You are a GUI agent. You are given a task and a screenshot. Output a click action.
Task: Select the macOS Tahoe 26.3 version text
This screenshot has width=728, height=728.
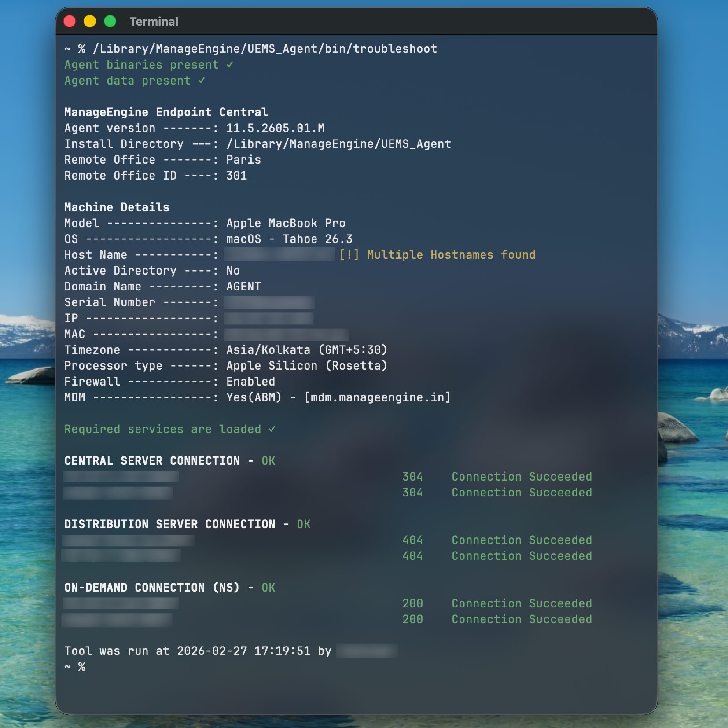pyautogui.click(x=288, y=239)
